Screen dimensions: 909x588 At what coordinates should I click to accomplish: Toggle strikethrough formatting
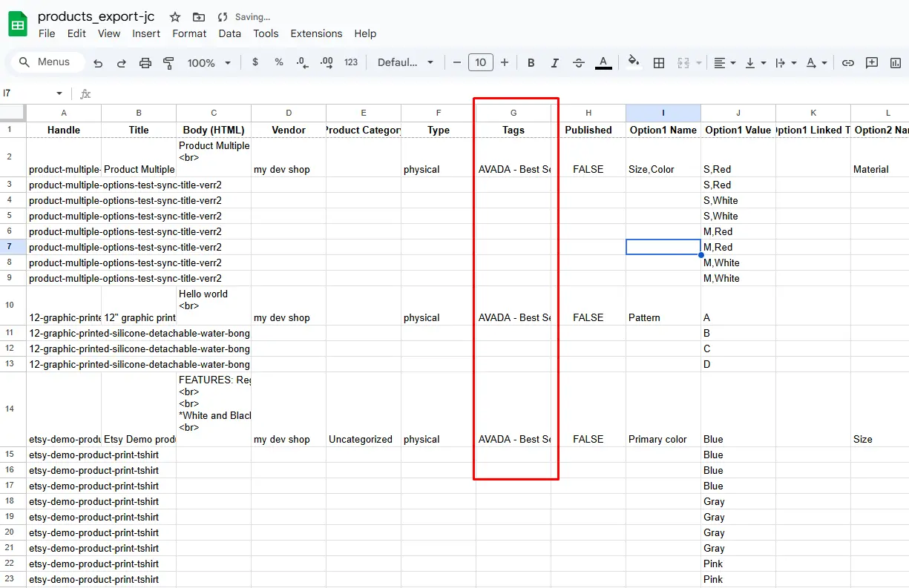point(578,62)
